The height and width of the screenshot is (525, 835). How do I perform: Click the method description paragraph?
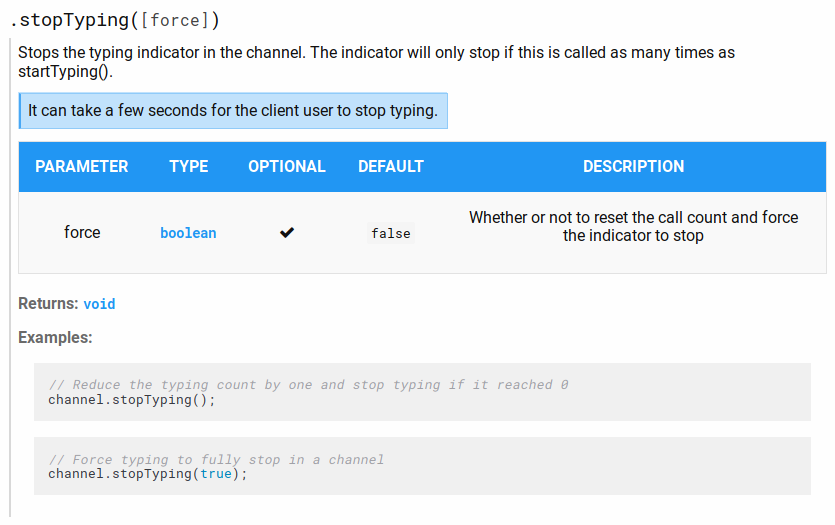[376, 62]
